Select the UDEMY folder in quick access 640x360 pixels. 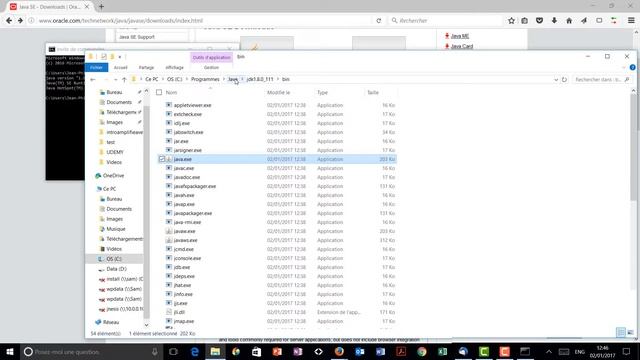click(115, 152)
